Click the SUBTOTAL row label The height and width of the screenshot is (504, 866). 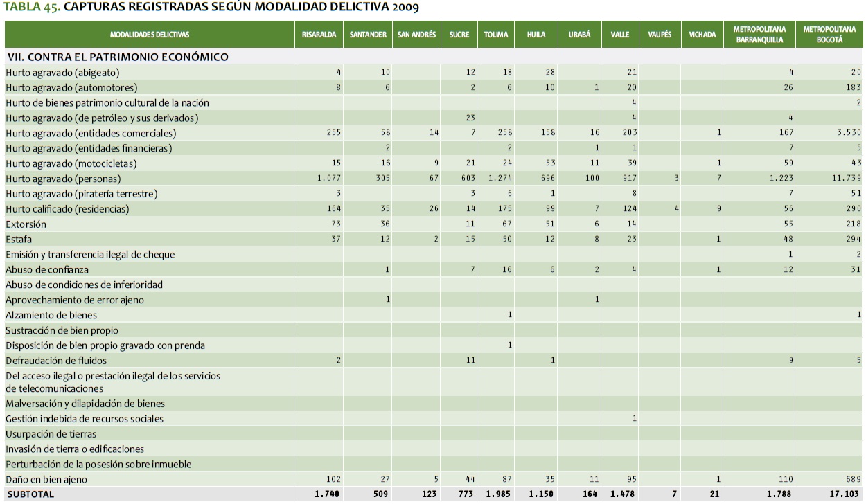point(30,494)
